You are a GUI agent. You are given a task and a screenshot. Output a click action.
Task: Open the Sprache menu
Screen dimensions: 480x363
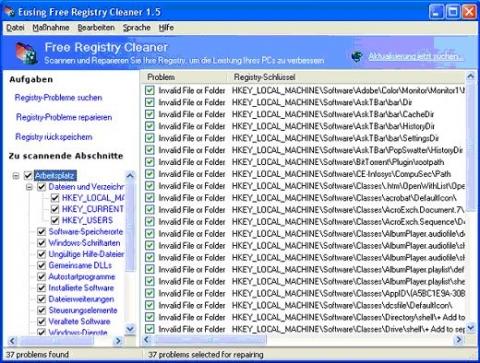coord(137,28)
